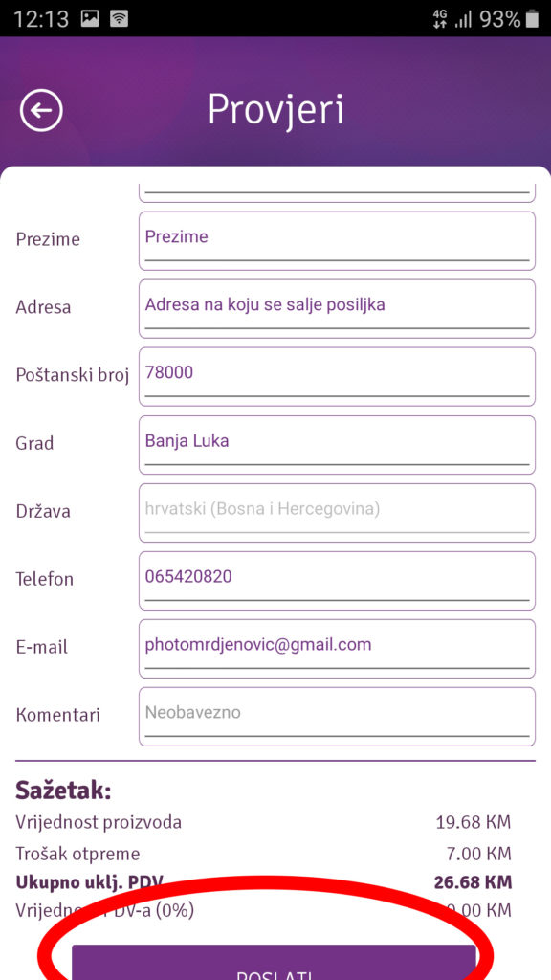Select the Poštanski broj field with 78000
The width and height of the screenshot is (551, 980).
point(338,377)
